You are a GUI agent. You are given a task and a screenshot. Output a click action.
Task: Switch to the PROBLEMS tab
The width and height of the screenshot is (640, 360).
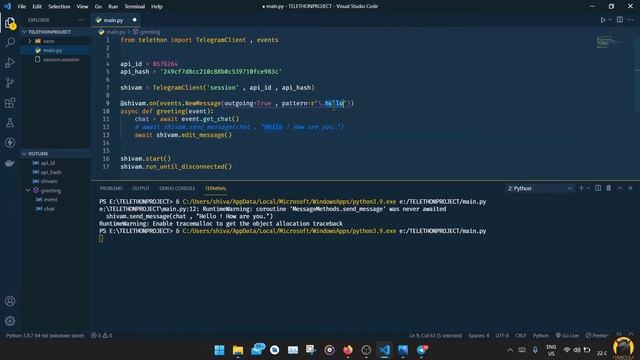coord(111,188)
